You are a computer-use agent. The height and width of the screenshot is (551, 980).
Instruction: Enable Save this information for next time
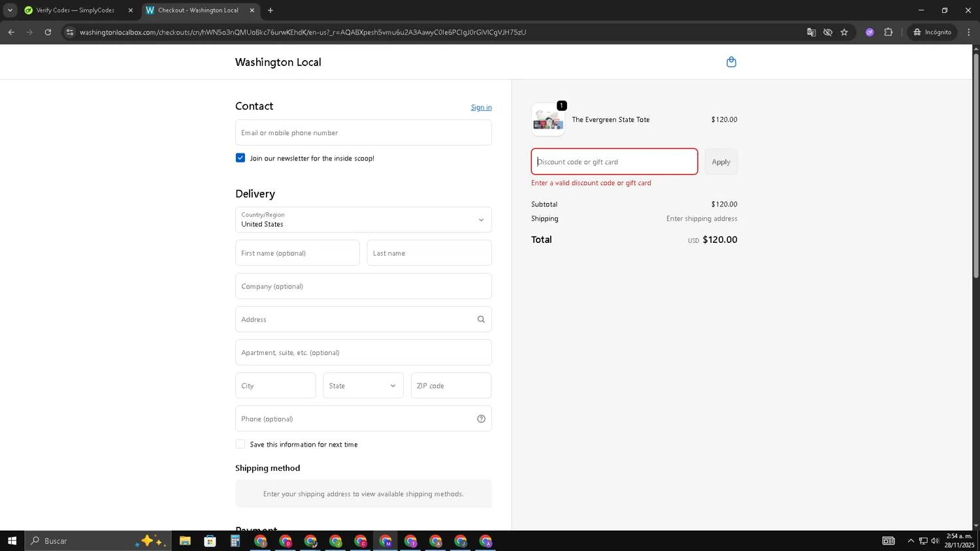240,445
